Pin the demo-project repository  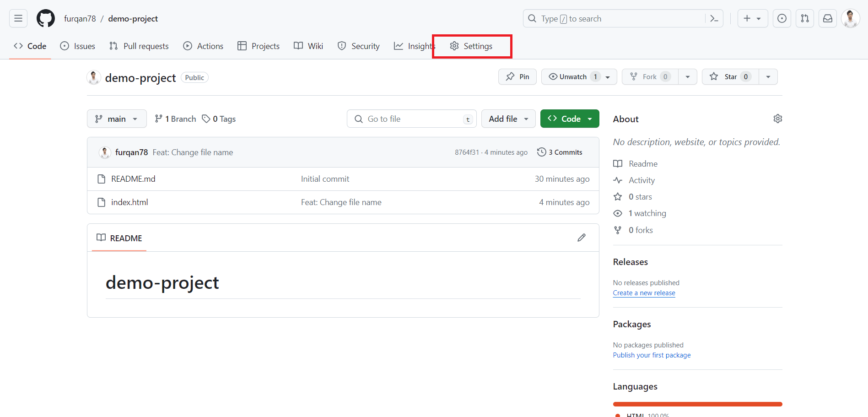(518, 77)
